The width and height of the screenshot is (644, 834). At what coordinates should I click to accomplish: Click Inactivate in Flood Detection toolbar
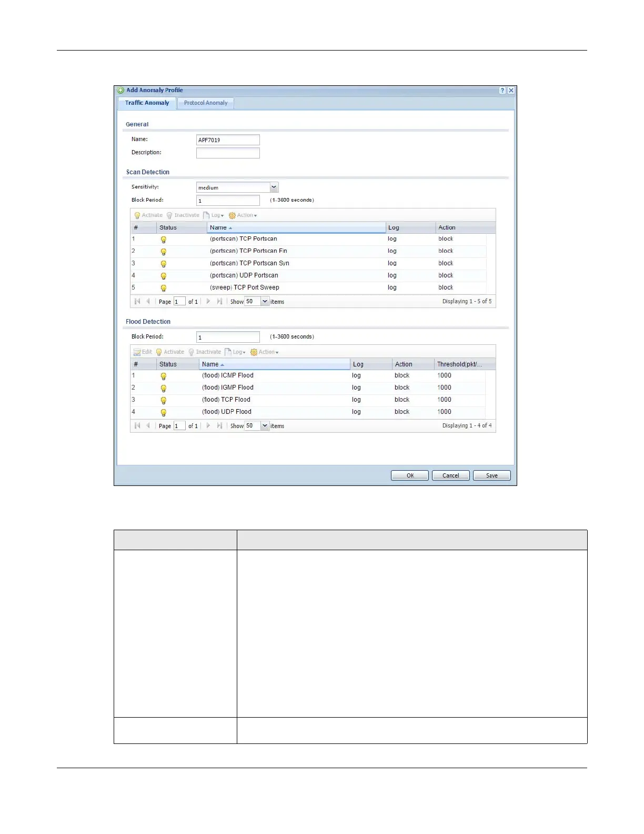[205, 352]
